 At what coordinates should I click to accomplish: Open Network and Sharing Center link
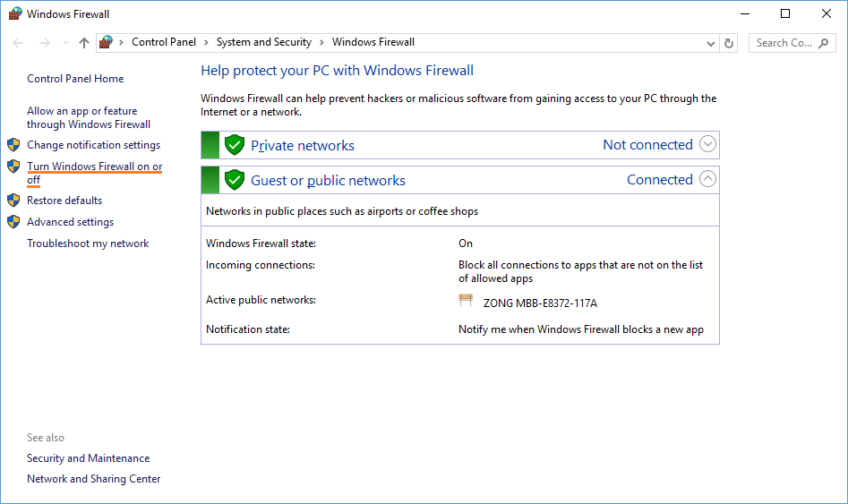[x=93, y=479]
